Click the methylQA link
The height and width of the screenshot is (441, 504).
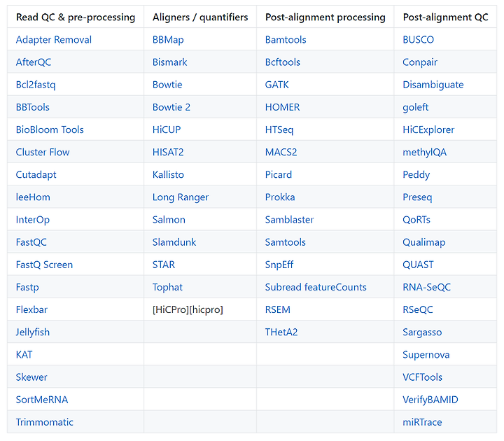tap(425, 153)
